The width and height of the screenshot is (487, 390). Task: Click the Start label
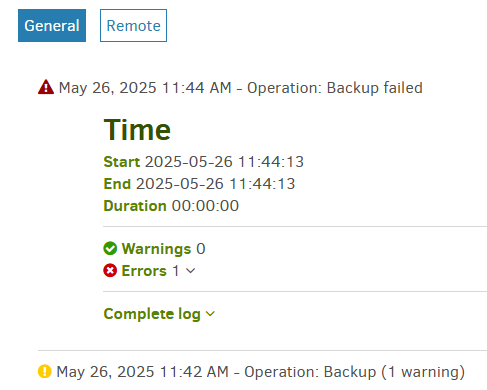[x=122, y=162]
